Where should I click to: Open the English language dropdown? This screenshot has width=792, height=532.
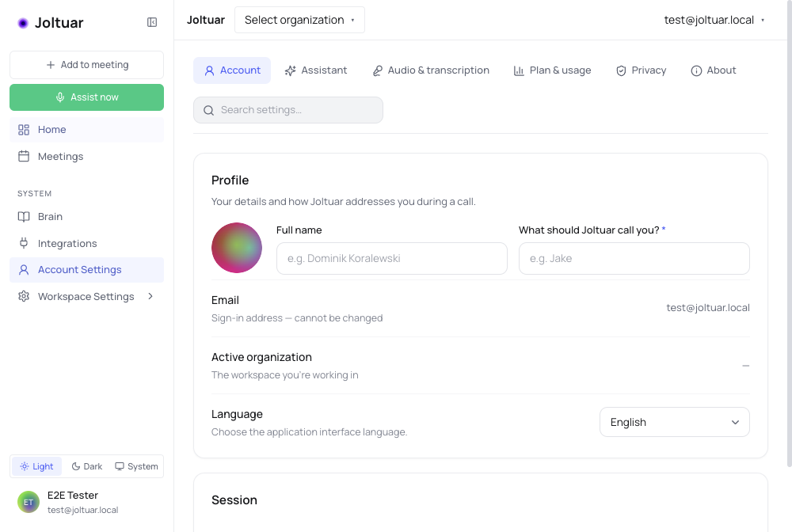[674, 422]
